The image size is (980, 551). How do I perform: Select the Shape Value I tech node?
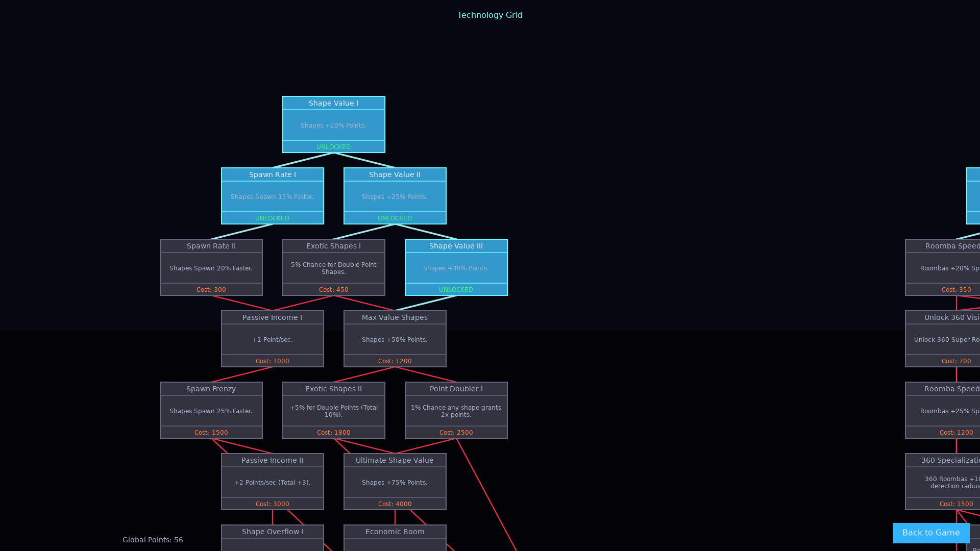click(334, 124)
